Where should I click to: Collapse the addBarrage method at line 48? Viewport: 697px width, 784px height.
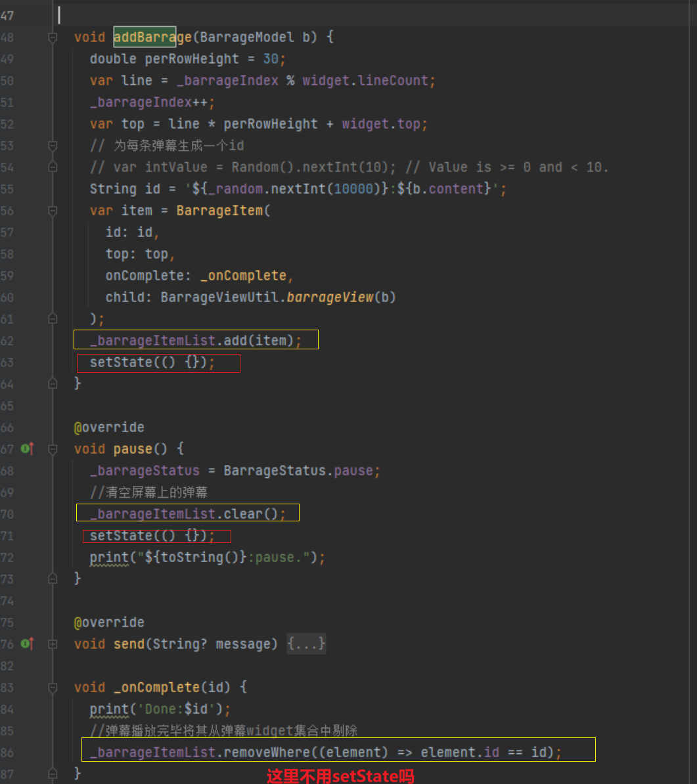53,37
